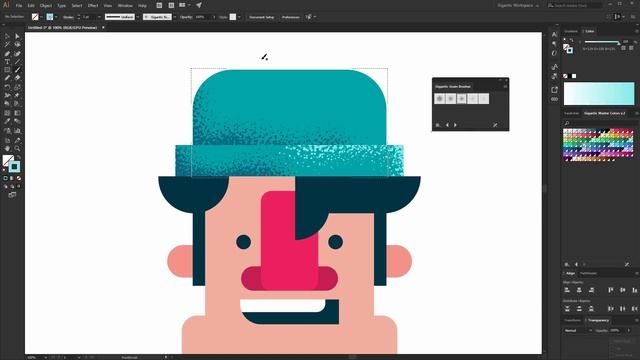The height and width of the screenshot is (360, 640).
Task: Select the third brush in Gigantic Grain Brushes
Action: (462, 98)
